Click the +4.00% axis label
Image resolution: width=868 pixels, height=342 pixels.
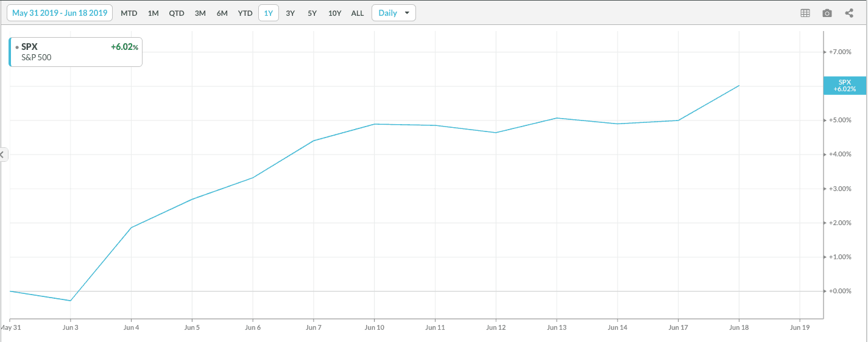point(839,155)
